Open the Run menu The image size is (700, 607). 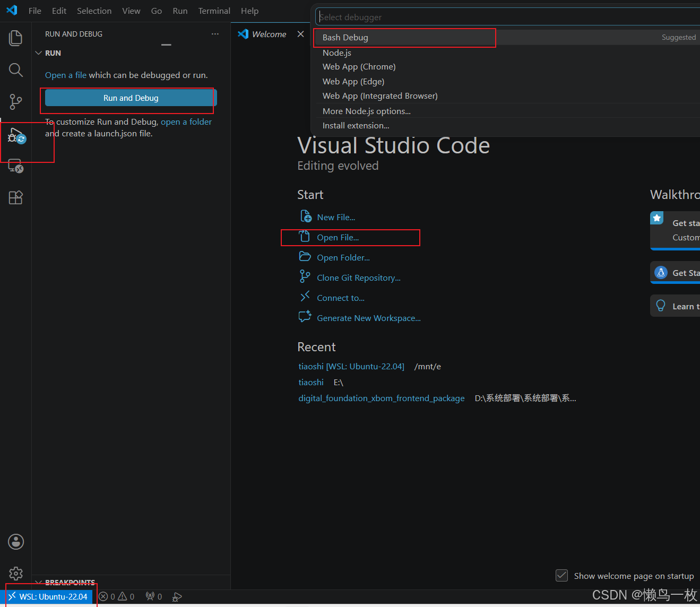pyautogui.click(x=180, y=11)
